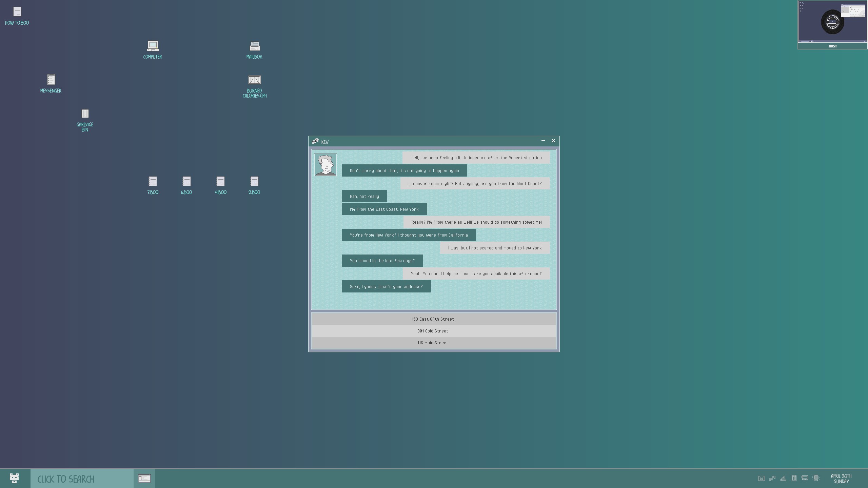Screen dimensions: 868x488
Task: Click the mail envelope tray icon
Action: pyautogui.click(x=761, y=478)
